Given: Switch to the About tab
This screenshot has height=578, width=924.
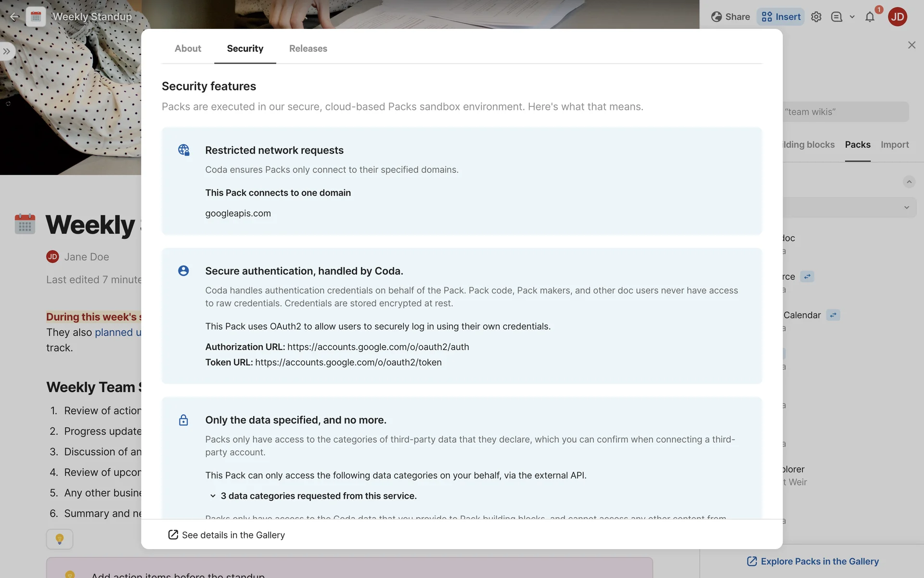Looking at the screenshot, I should pos(188,49).
